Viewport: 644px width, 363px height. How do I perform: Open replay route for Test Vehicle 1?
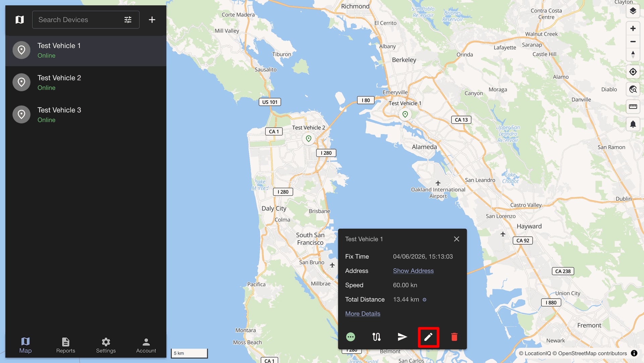(376, 337)
